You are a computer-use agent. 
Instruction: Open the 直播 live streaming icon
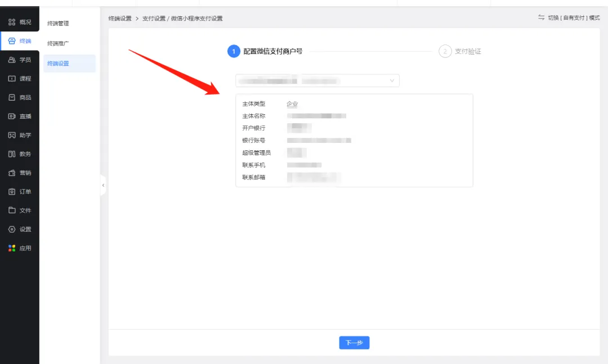tap(12, 116)
